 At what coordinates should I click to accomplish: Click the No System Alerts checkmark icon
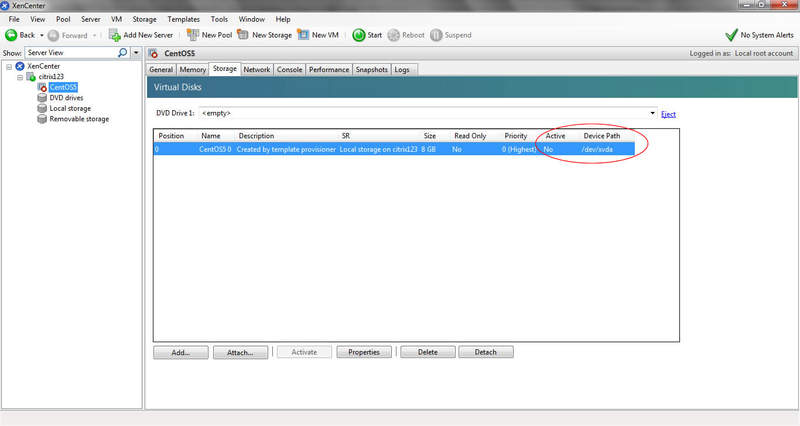click(731, 35)
